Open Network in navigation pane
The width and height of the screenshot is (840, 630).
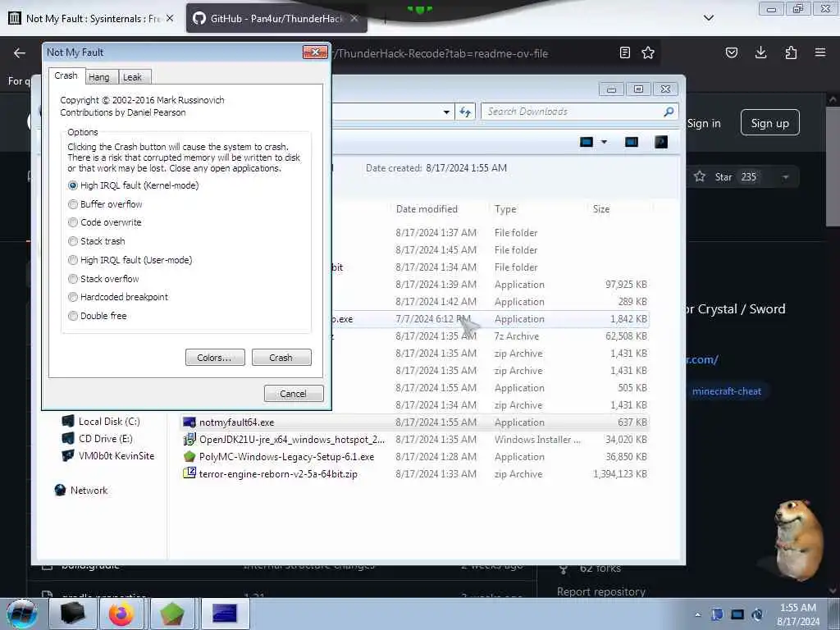[x=81, y=491]
